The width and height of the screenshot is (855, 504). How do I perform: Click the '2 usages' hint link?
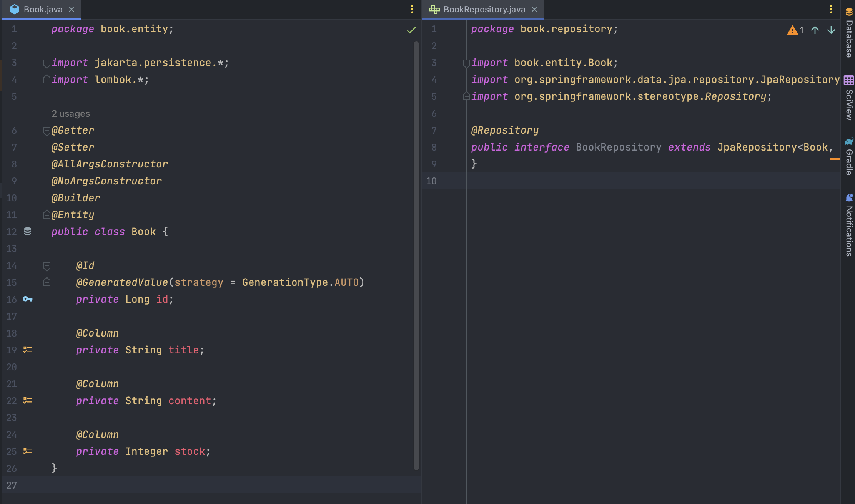71,114
